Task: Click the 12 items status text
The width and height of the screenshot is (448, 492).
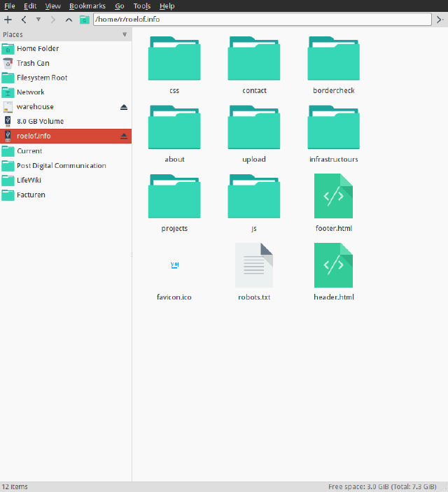Action: (x=15, y=486)
